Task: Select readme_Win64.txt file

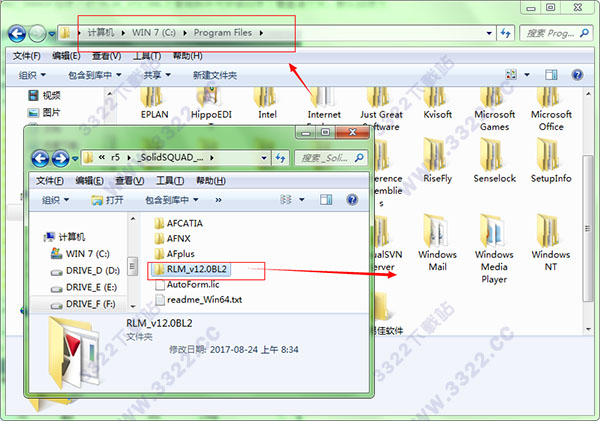Action: coord(199,300)
